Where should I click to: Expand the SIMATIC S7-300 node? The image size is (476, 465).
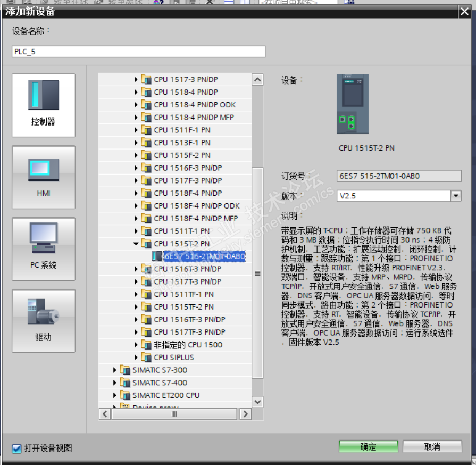point(115,370)
